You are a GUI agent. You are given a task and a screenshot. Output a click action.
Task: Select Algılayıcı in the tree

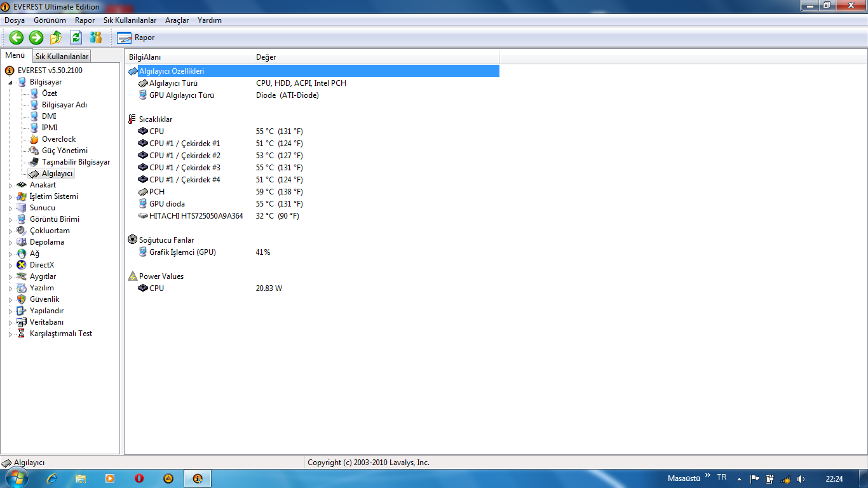coord(57,173)
